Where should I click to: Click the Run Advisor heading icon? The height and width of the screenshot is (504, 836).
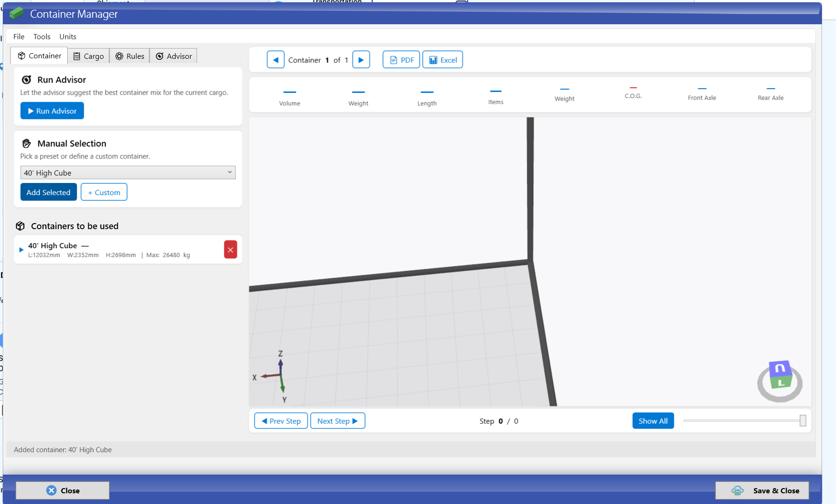tap(27, 80)
